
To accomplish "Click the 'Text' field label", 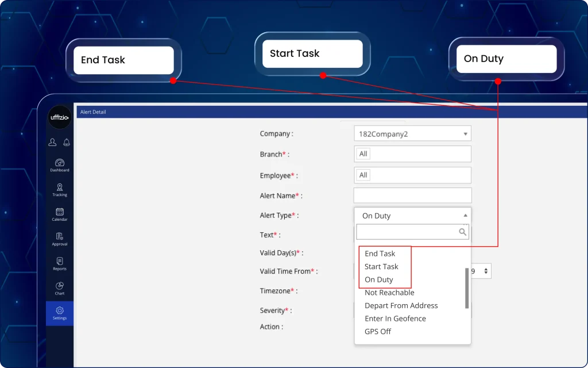I will tap(270, 235).
